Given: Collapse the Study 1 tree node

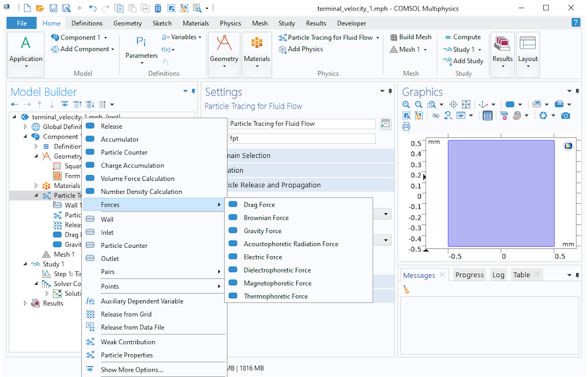Looking at the screenshot, I should click(25, 264).
